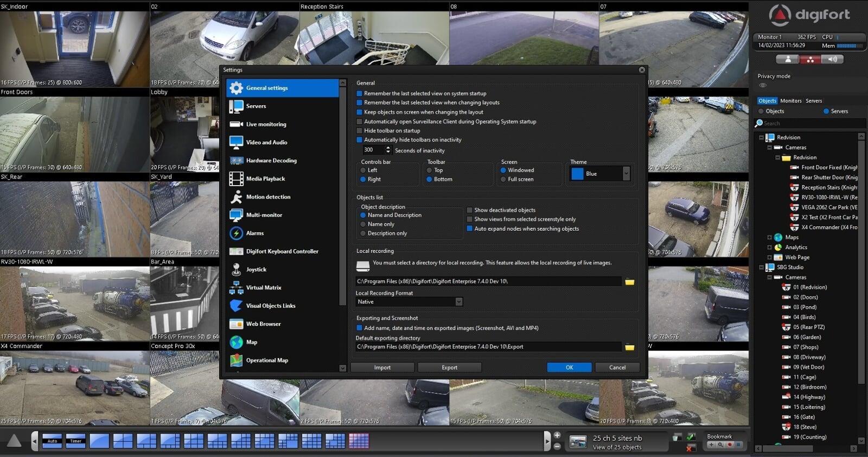The image size is (868, 457).
Task: Select the Virtual Matrix settings icon
Action: (236, 288)
